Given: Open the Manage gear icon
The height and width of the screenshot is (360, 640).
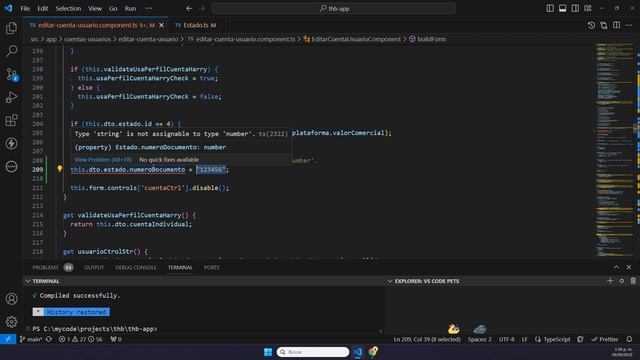Looking at the screenshot, I should coord(11,322).
